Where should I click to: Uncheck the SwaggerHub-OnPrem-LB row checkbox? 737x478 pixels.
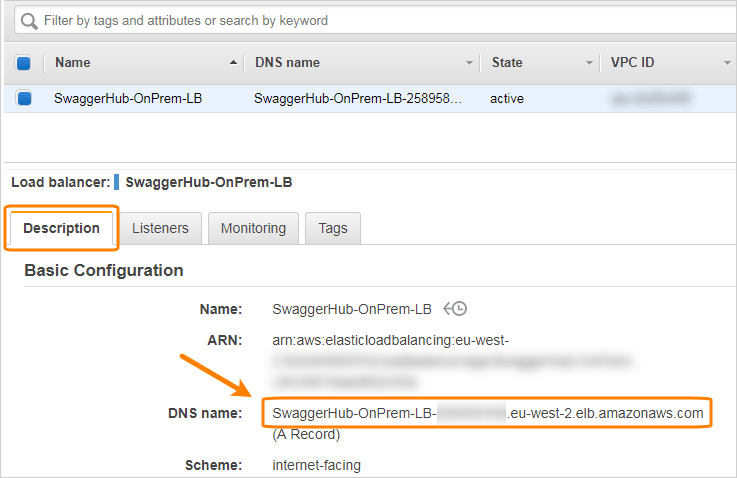point(24,98)
